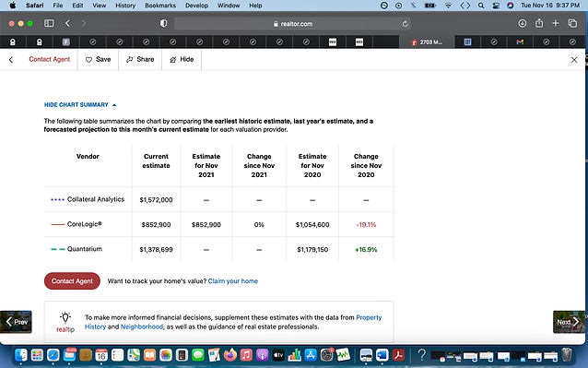Screen dimensions: 588x368
Task: Open the Wi-Fi menu bar icon
Action: coord(448,6)
